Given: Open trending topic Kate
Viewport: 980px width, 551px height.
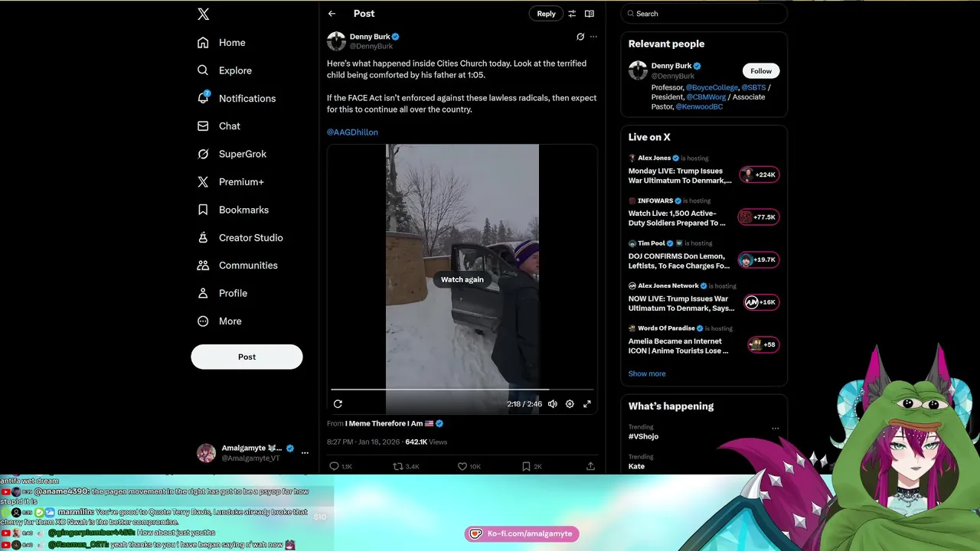Looking at the screenshot, I should click(x=636, y=466).
